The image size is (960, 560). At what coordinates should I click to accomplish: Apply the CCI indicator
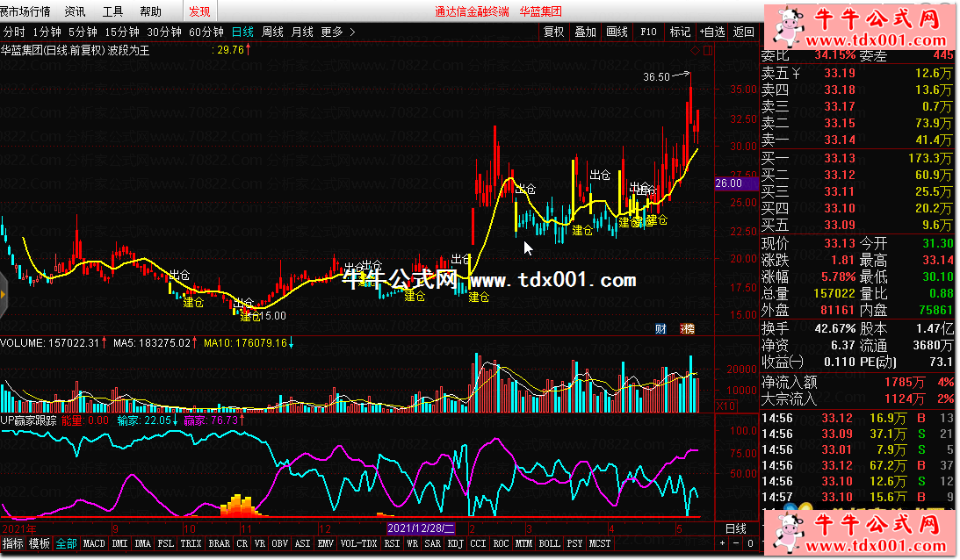point(478,543)
